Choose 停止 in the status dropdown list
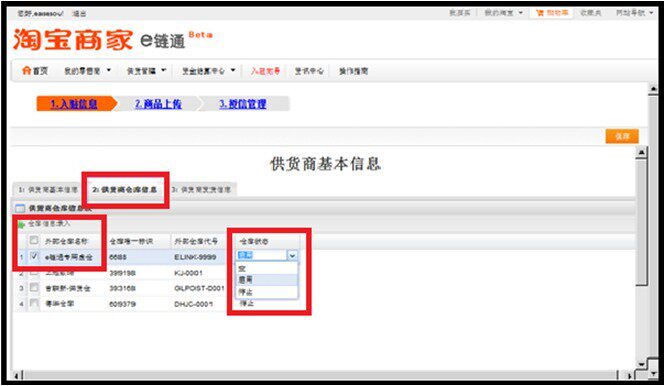 (x=266, y=292)
